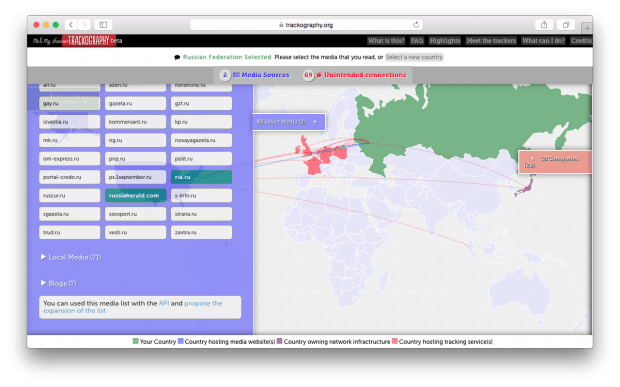
Task: Select the gzt.ru media source
Action: click(x=201, y=103)
